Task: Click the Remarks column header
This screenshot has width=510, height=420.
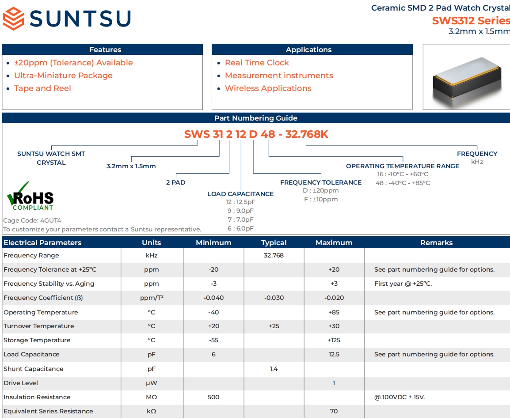Action: pyautogui.click(x=436, y=242)
